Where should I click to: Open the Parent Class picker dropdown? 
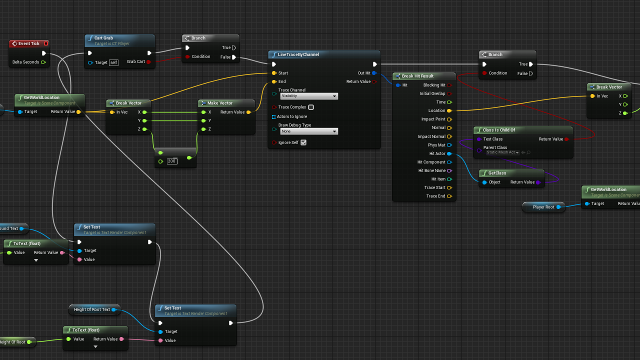point(502,153)
